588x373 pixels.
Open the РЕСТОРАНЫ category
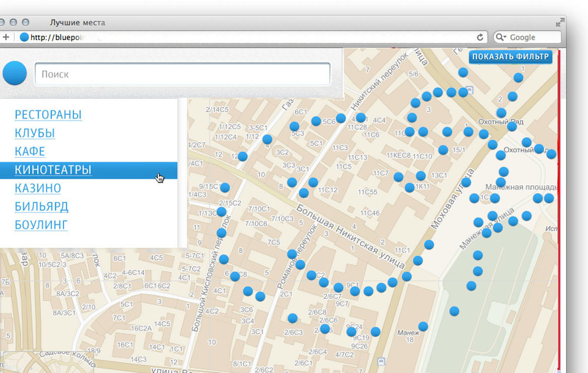(x=48, y=115)
